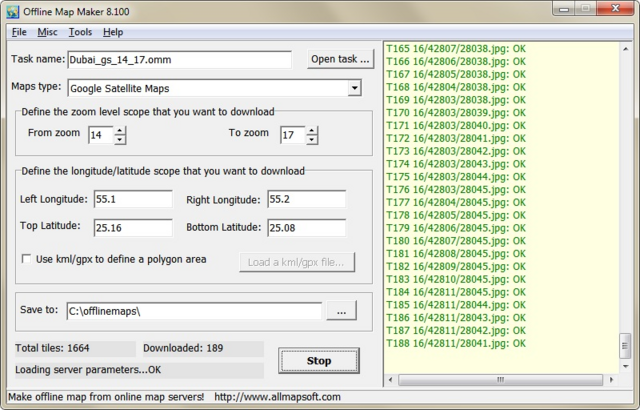Select log line T165 16/42807/28038.jpg
Image resolution: width=640 pixels, height=410 pixels.
pos(456,49)
